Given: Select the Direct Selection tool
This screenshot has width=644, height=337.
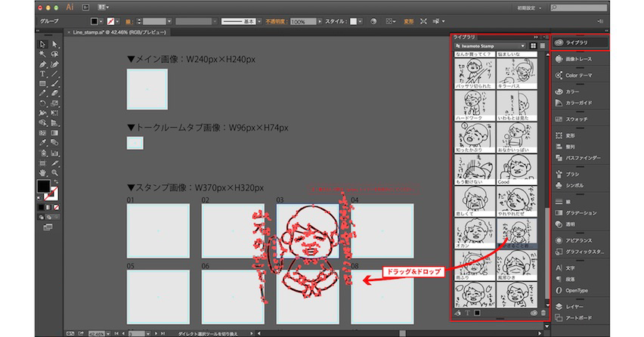Looking at the screenshot, I should coord(54,45).
